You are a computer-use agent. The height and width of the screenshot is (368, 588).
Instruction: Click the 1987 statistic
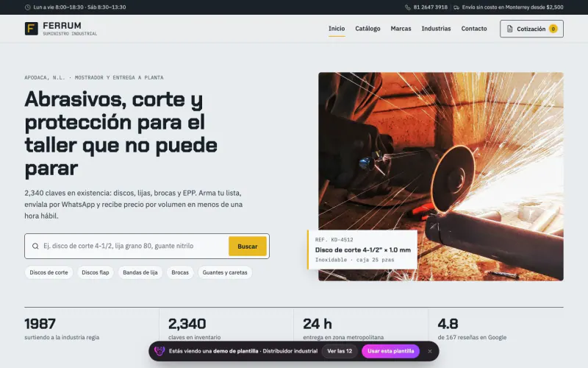62,329
